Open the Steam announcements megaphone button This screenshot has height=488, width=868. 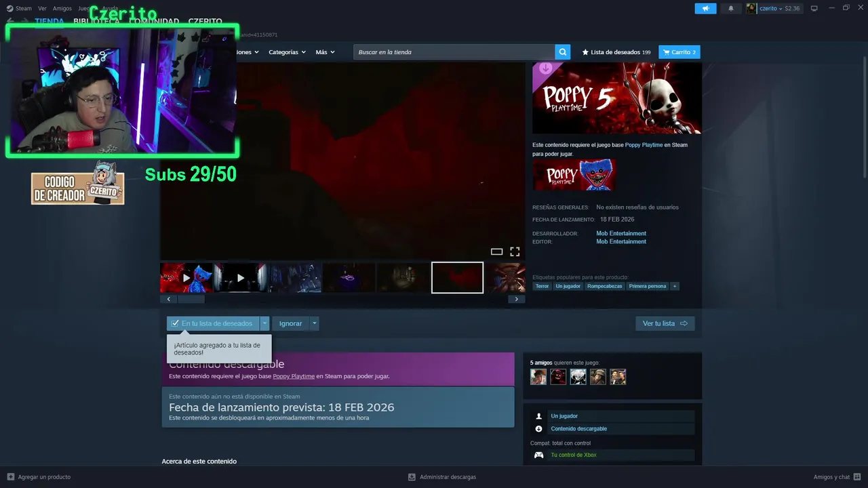(705, 9)
